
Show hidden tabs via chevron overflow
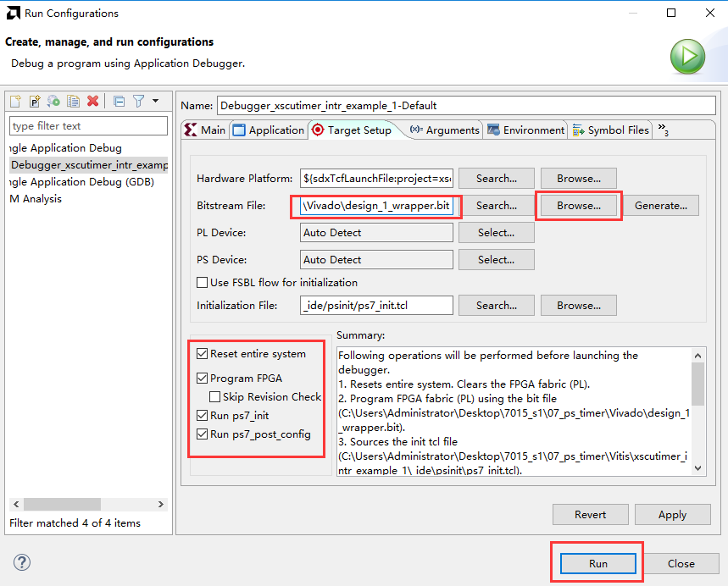[x=663, y=130]
